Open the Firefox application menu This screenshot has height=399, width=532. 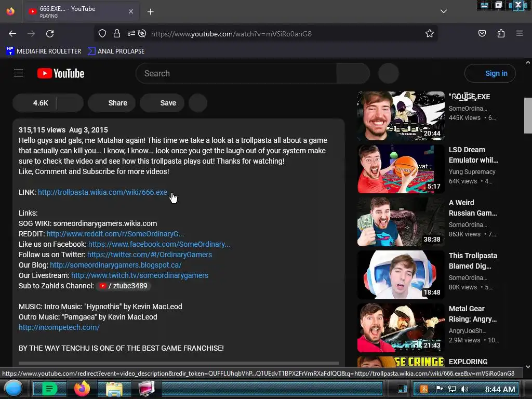[x=519, y=33]
